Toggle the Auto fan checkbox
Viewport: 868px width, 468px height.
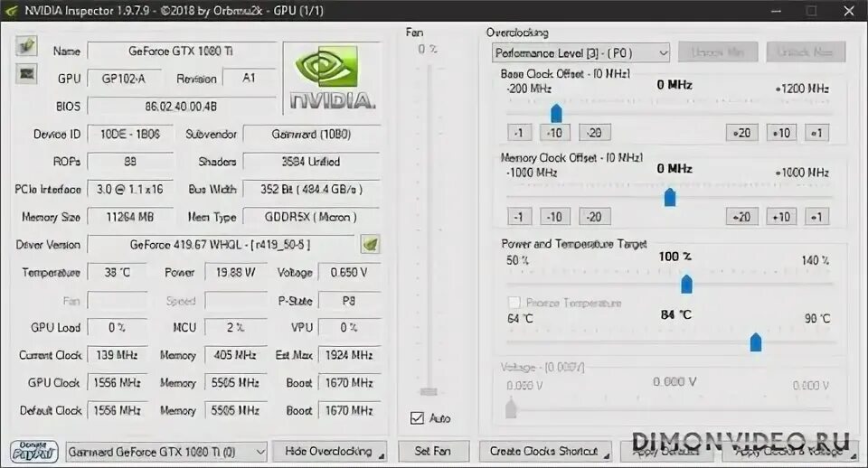pos(418,417)
